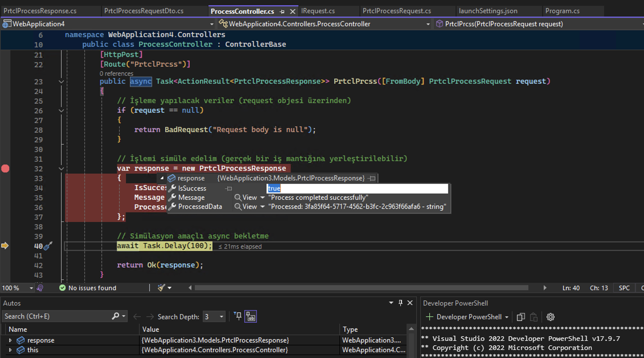Open the ProcessController type navigation dropdown
The width and height of the screenshot is (644, 358).
(428, 24)
